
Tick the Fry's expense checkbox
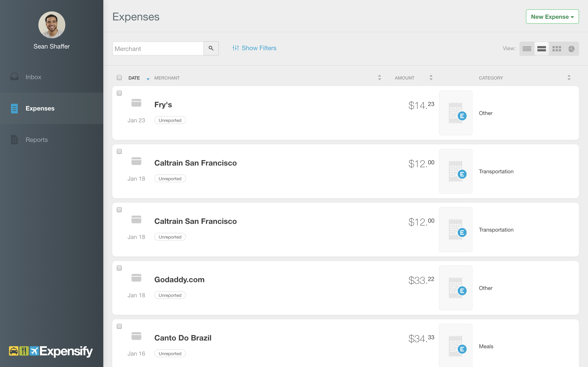coord(119,93)
